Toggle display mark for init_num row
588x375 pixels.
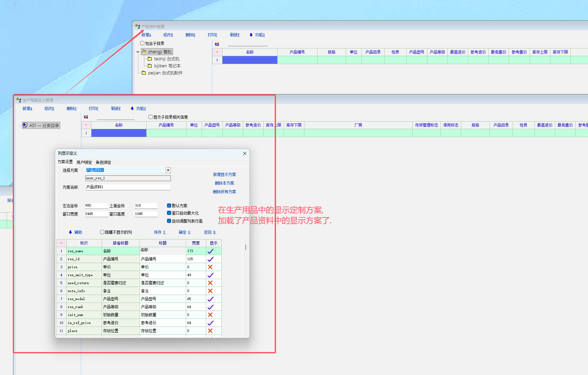pos(210,315)
